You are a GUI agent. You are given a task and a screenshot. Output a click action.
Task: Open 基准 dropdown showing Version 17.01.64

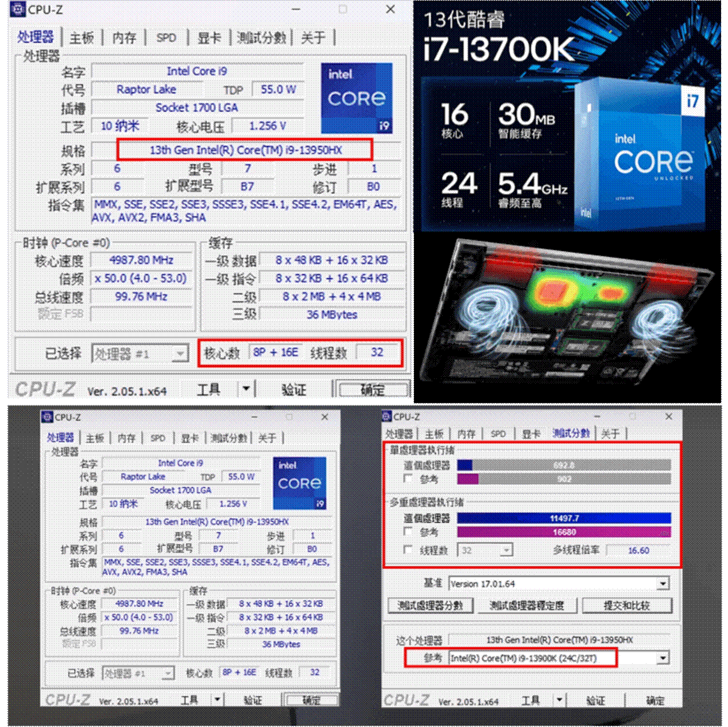[x=559, y=583]
